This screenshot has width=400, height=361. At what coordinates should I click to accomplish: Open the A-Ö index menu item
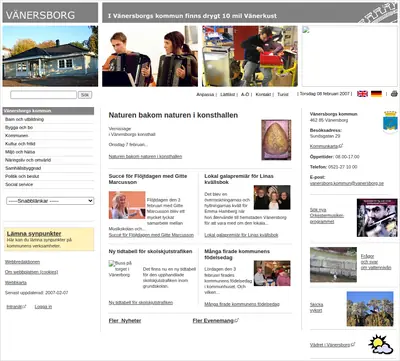tap(245, 94)
